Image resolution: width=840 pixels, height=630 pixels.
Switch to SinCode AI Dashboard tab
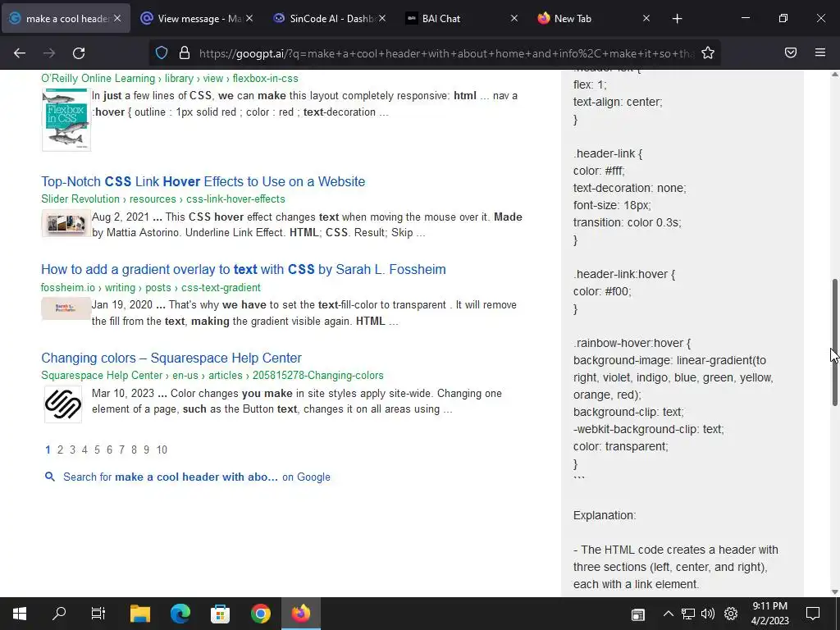coord(329,19)
